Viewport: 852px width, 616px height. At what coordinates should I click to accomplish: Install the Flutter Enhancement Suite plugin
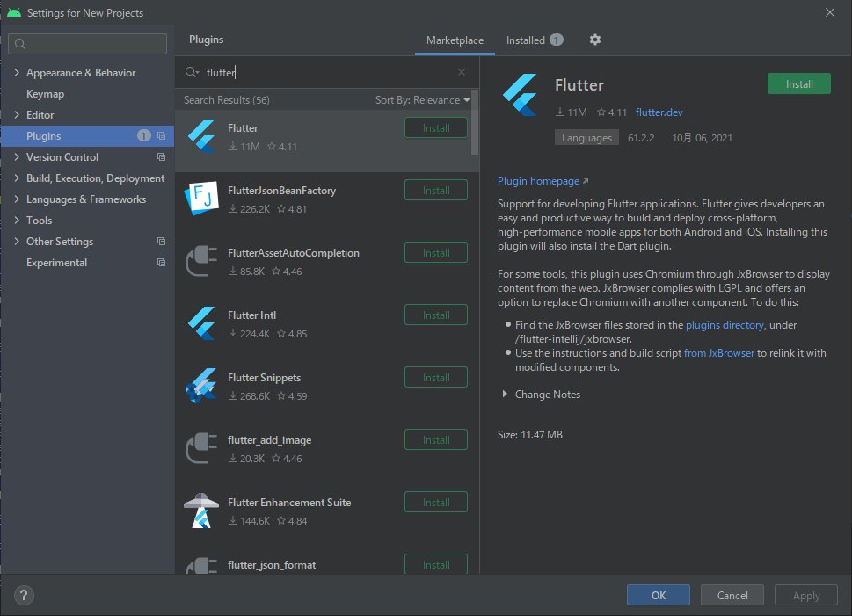coord(436,503)
